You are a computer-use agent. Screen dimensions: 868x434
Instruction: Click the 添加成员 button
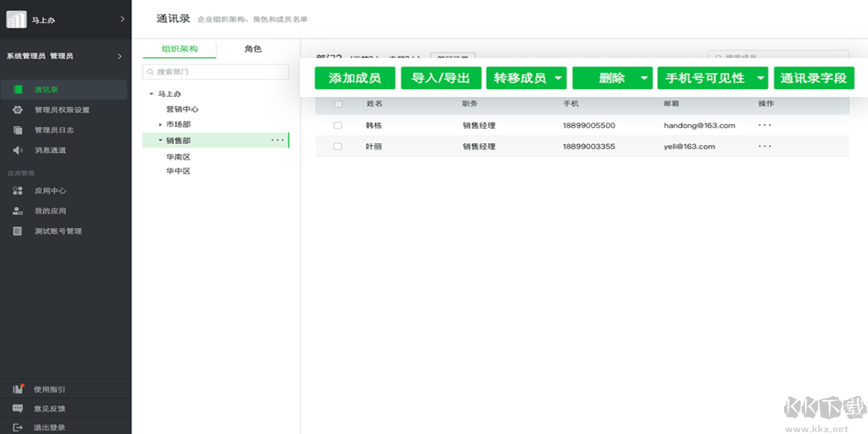354,78
